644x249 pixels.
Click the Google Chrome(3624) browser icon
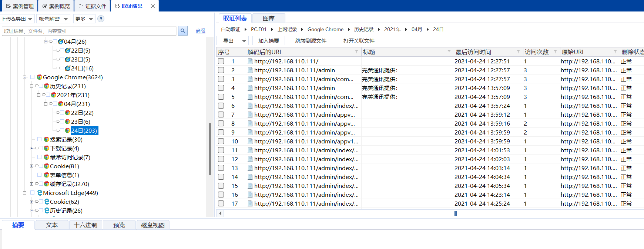click(x=40, y=77)
